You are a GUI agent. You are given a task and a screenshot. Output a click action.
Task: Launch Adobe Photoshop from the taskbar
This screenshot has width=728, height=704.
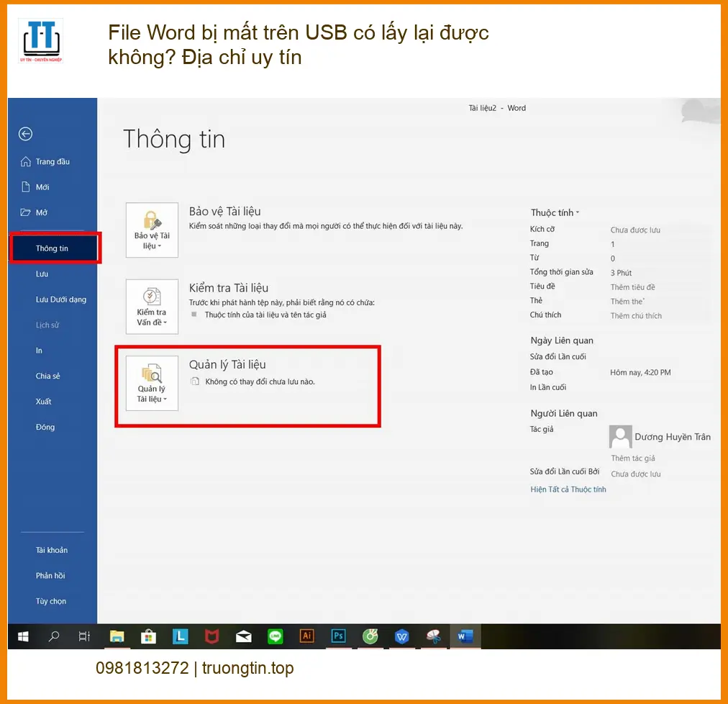coord(338,636)
